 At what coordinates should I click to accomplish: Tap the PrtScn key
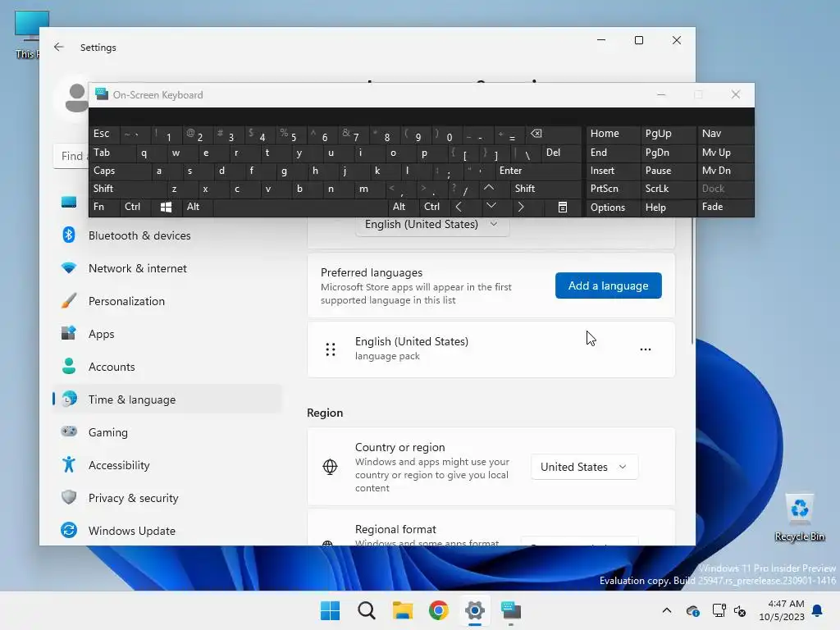(x=613, y=189)
